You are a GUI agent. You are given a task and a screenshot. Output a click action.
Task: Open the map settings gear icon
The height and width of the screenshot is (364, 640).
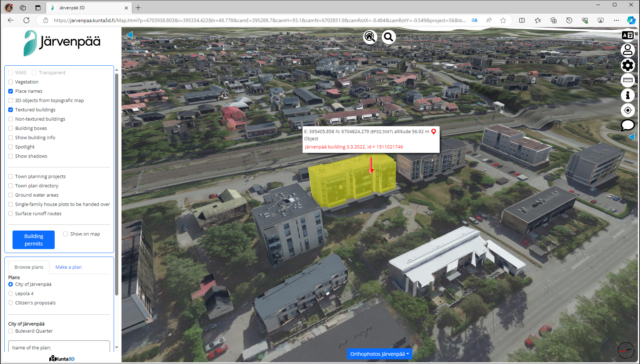(x=627, y=65)
